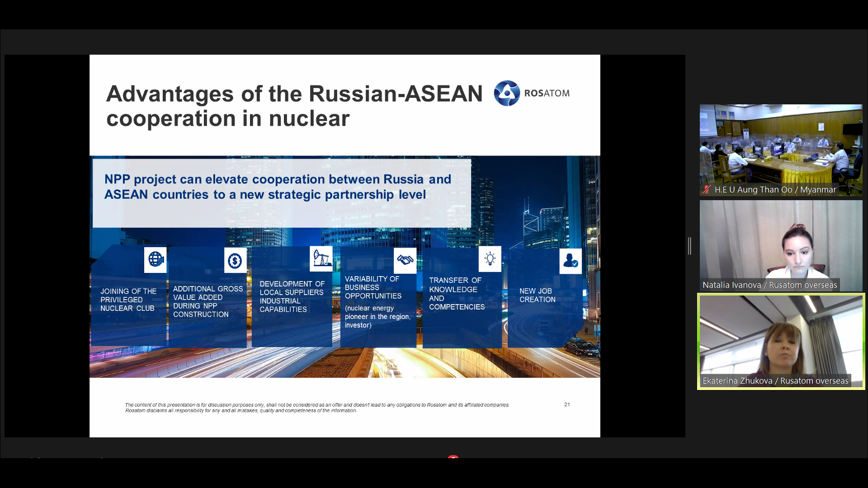The width and height of the screenshot is (868, 488).
Task: Click the oil pump icon above Development of Local Suppliers
Action: coord(321,259)
